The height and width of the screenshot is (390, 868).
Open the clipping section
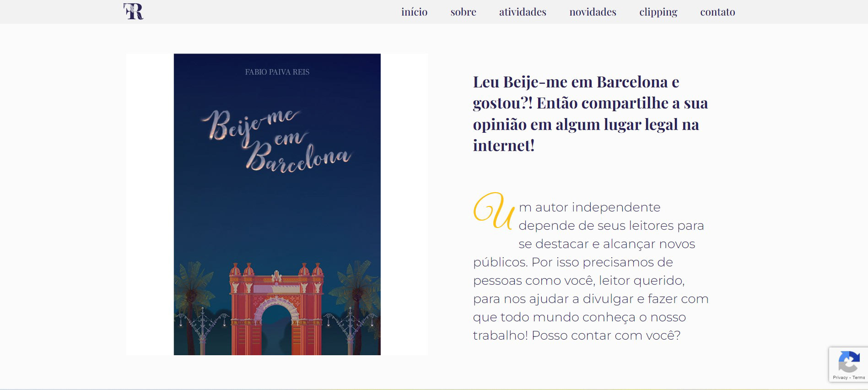point(658,12)
